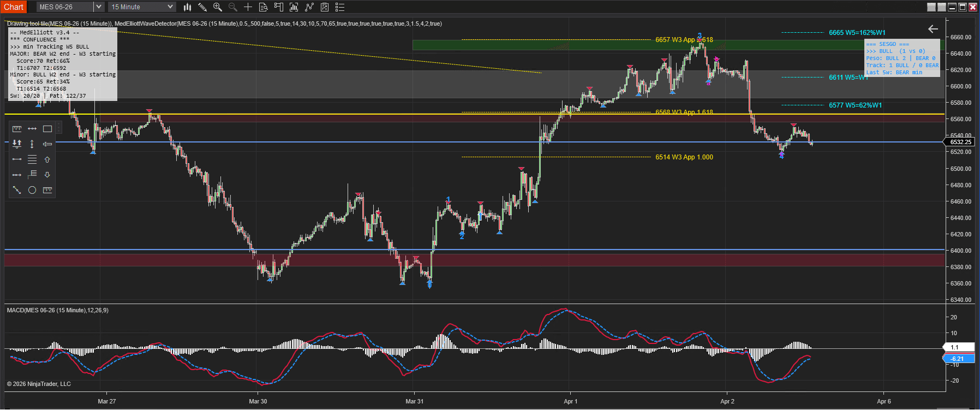Pick the Arrow Up marker tool
The image size is (980, 410).
click(47, 159)
